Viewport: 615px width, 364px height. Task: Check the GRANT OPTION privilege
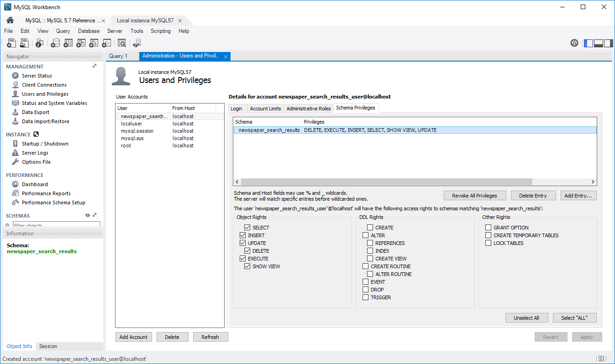(488, 227)
